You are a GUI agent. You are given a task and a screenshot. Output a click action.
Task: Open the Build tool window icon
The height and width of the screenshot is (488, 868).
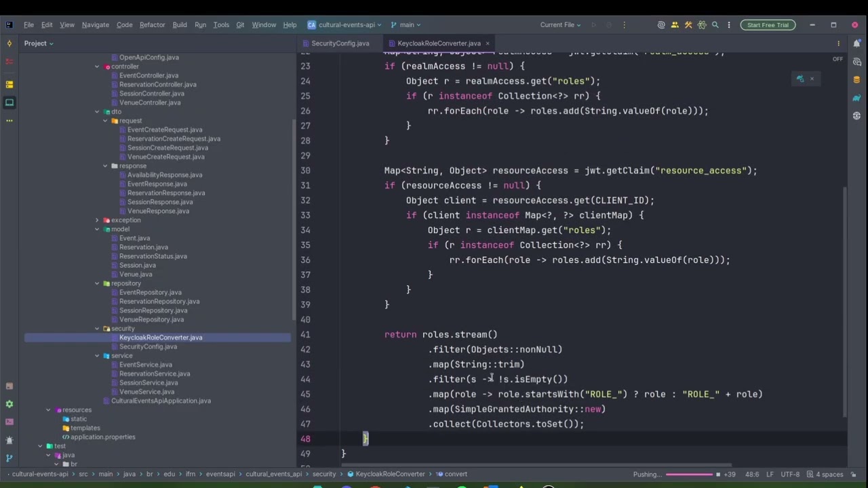point(9,386)
